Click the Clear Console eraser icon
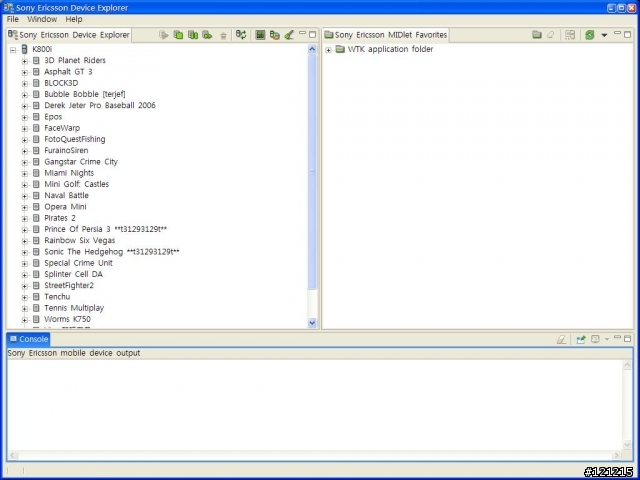The height and width of the screenshot is (480, 640). pos(562,339)
